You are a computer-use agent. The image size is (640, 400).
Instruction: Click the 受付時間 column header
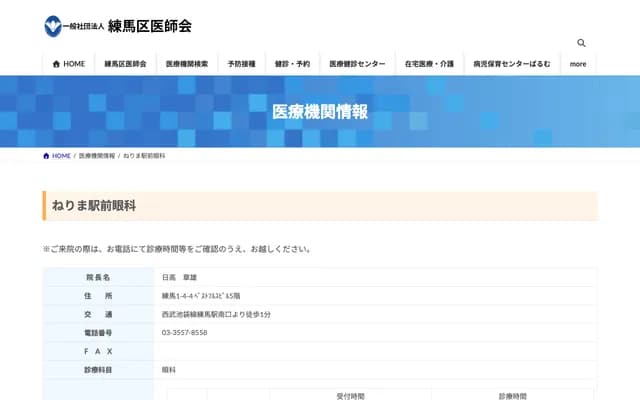pyautogui.click(x=350, y=396)
